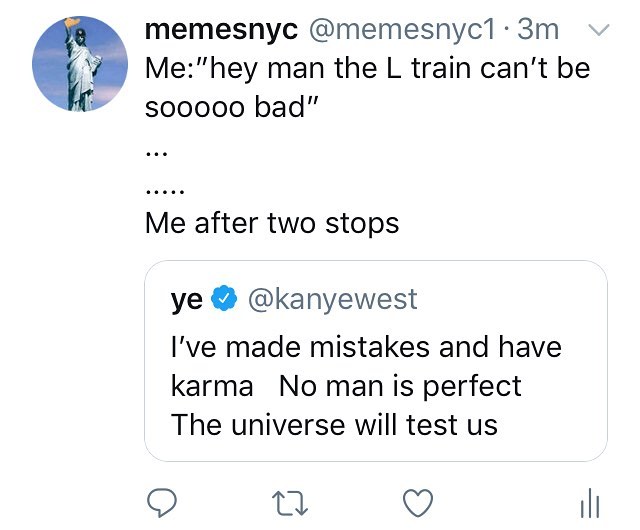640x530 pixels.
Task: Tap the "No man is perfect" phrase
Action: point(400,385)
